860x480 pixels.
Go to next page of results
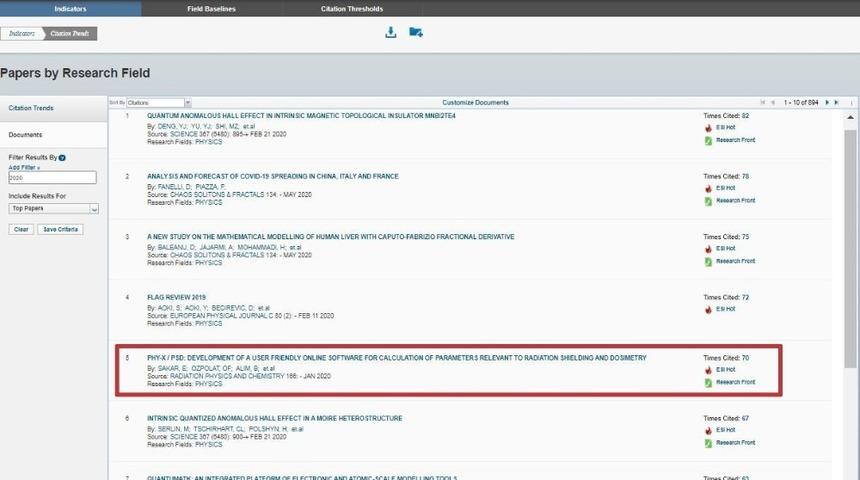pos(827,102)
